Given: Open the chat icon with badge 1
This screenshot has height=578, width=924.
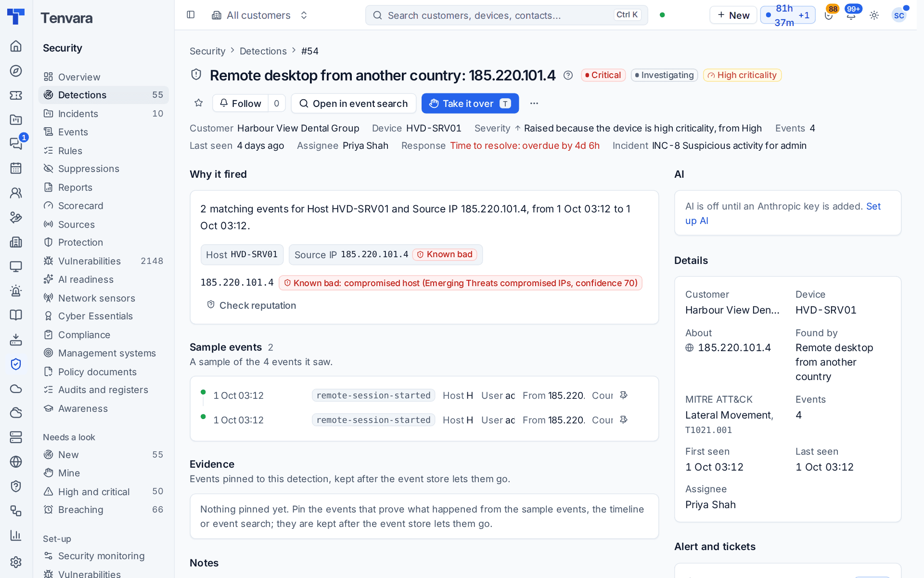Looking at the screenshot, I should pos(16,144).
